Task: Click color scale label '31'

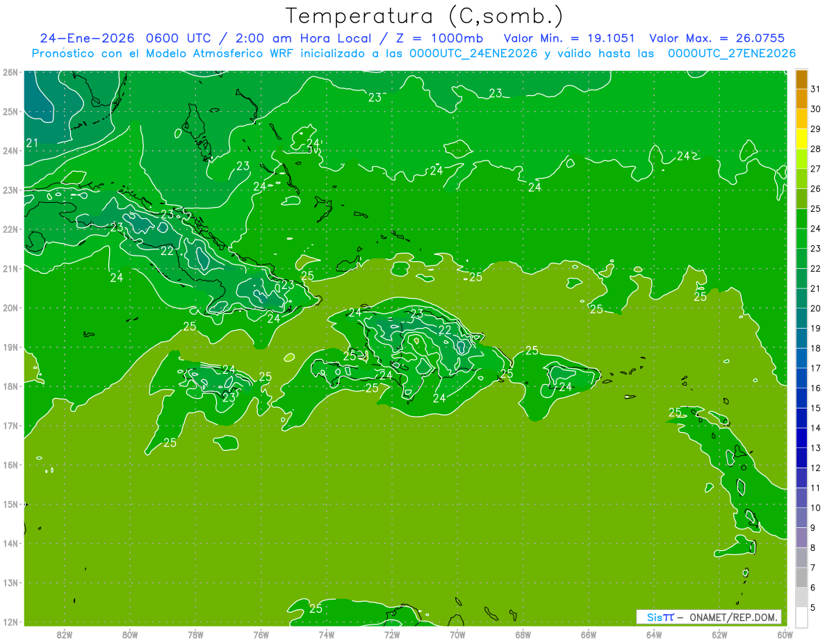Action: 816,89
